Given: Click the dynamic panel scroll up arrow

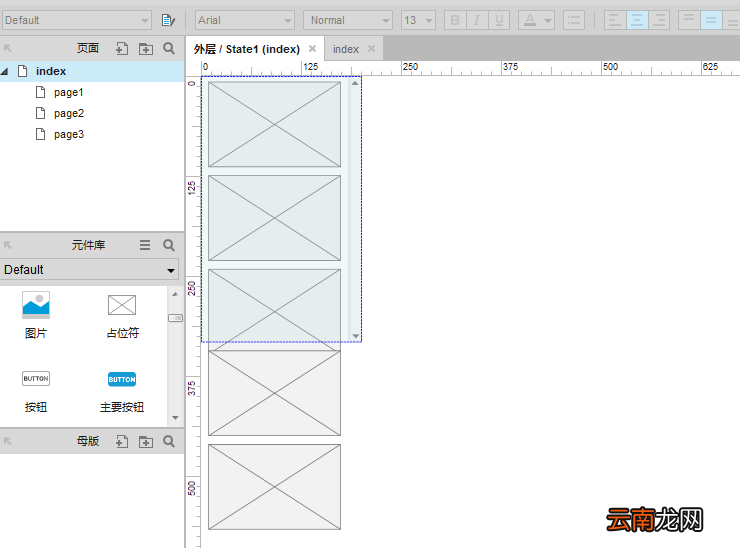Looking at the screenshot, I should tap(355, 84).
